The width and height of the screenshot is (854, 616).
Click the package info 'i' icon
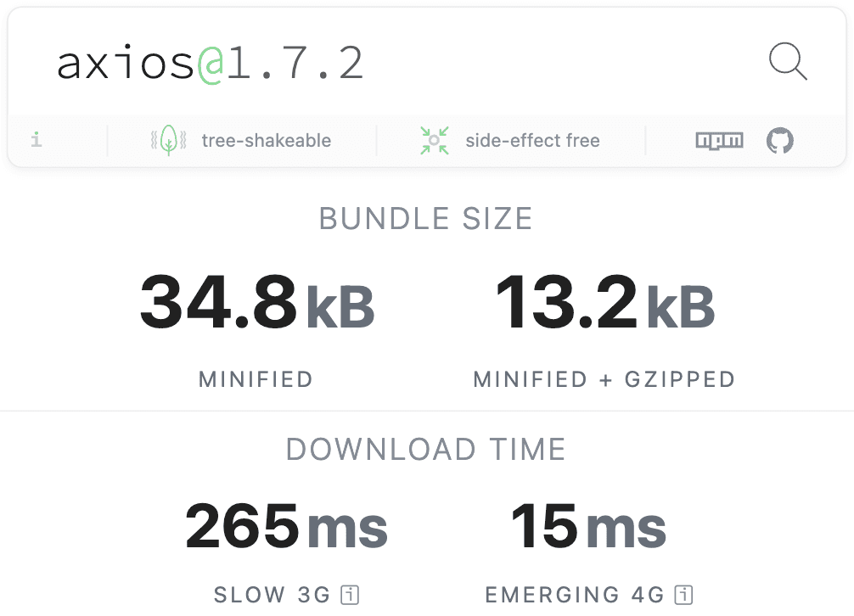[x=37, y=140]
